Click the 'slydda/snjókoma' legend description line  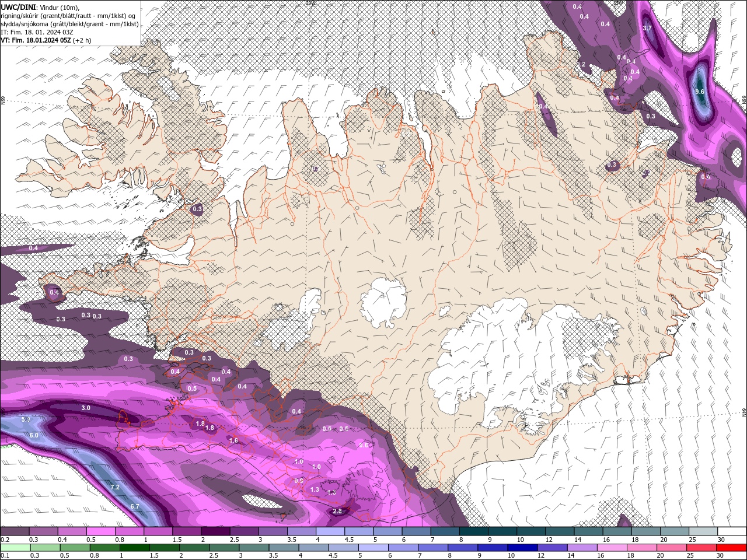click(69, 24)
